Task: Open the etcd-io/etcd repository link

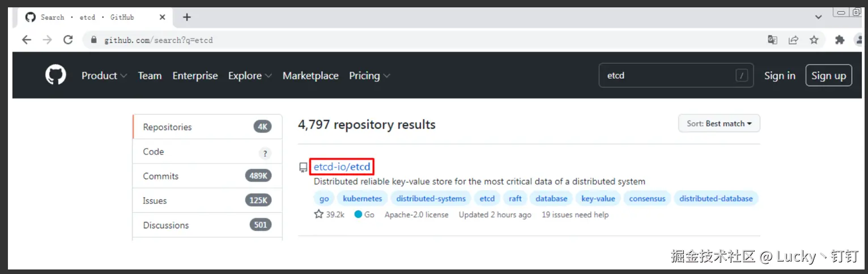Action: (342, 166)
